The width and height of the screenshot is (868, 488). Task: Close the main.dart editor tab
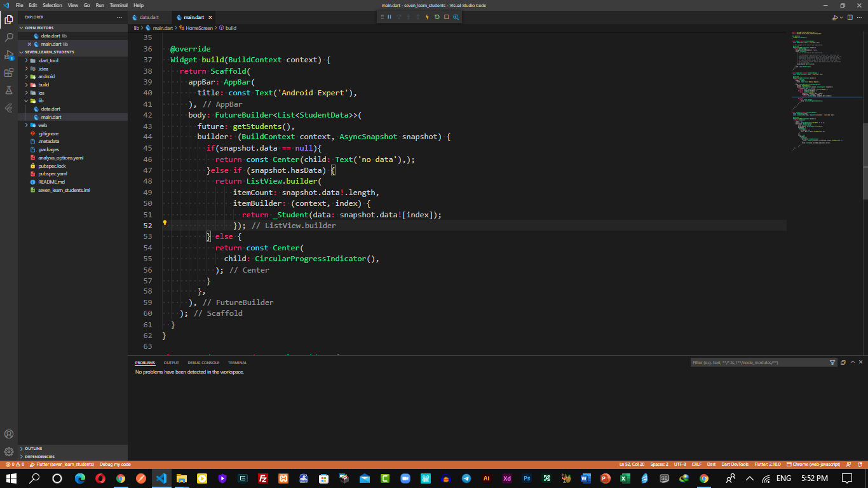click(x=210, y=17)
